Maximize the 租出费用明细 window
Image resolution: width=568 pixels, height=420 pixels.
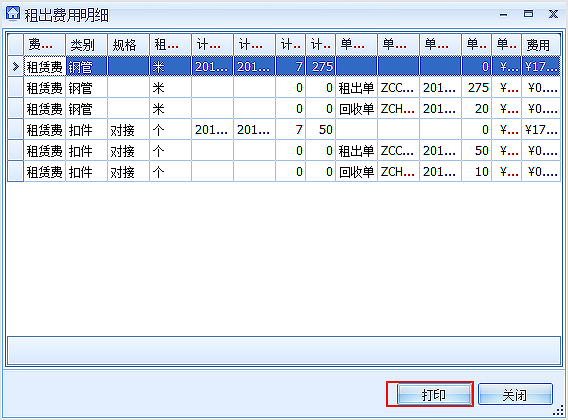529,14
